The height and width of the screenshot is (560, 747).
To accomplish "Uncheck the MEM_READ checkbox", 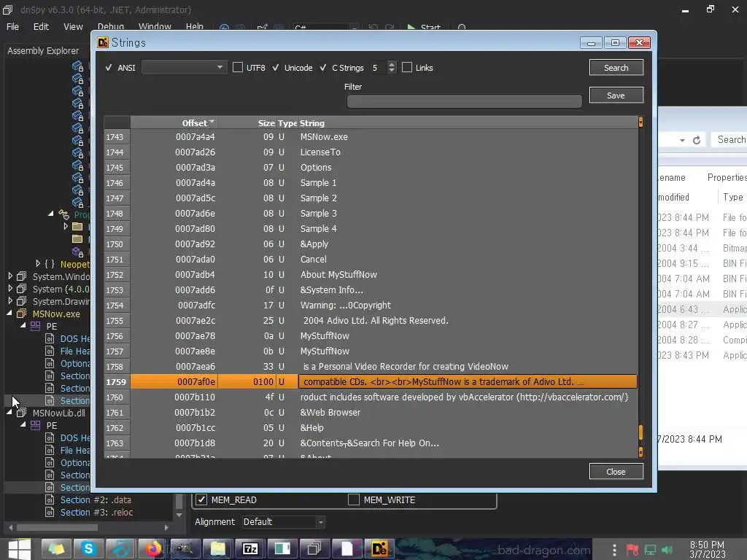I will click(x=201, y=499).
